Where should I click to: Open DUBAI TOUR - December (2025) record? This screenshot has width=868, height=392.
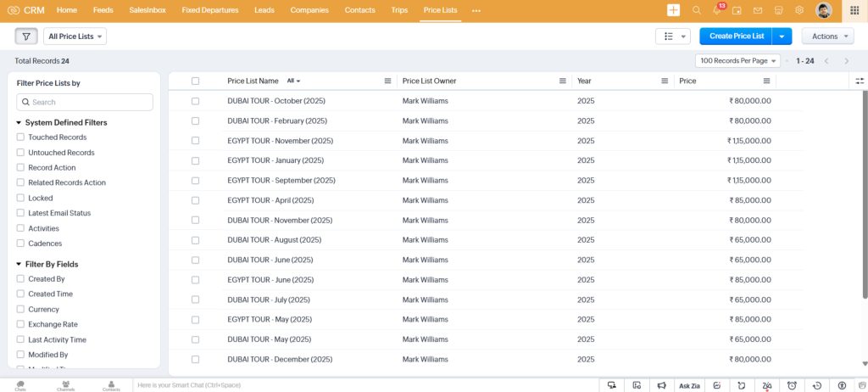pos(280,359)
